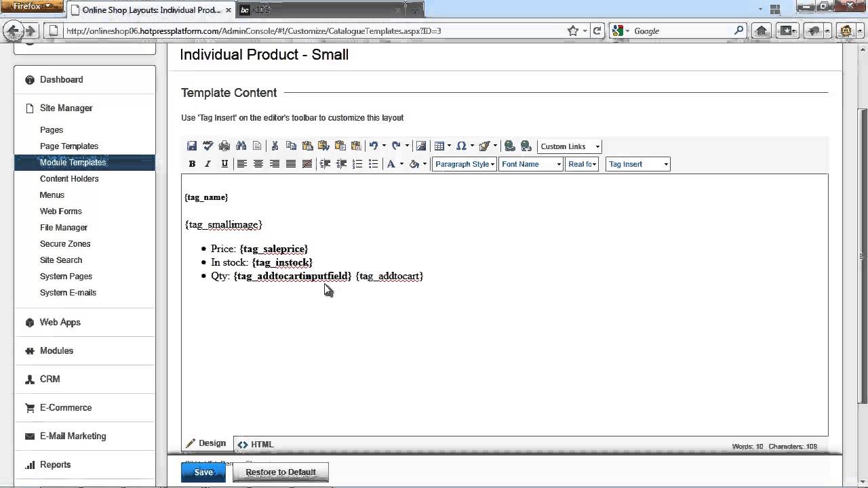Viewport: 868px width, 488px height.
Task: Align text right
Action: [274, 163]
